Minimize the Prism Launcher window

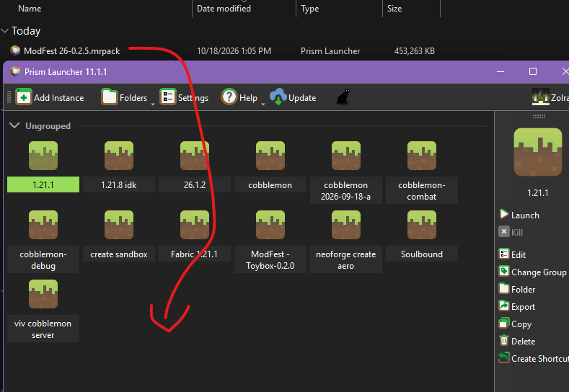[x=500, y=71]
